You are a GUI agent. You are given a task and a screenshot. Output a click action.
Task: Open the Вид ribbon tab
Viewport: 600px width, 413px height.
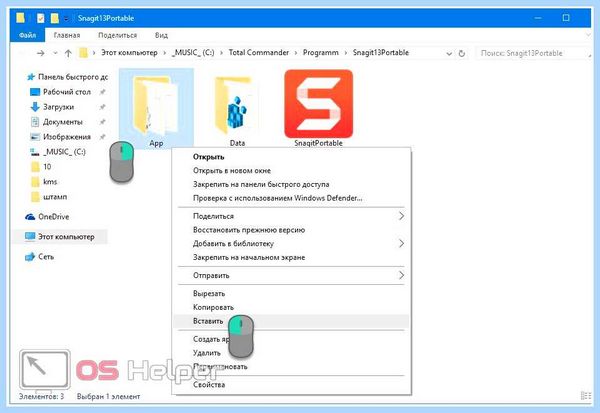click(161, 35)
